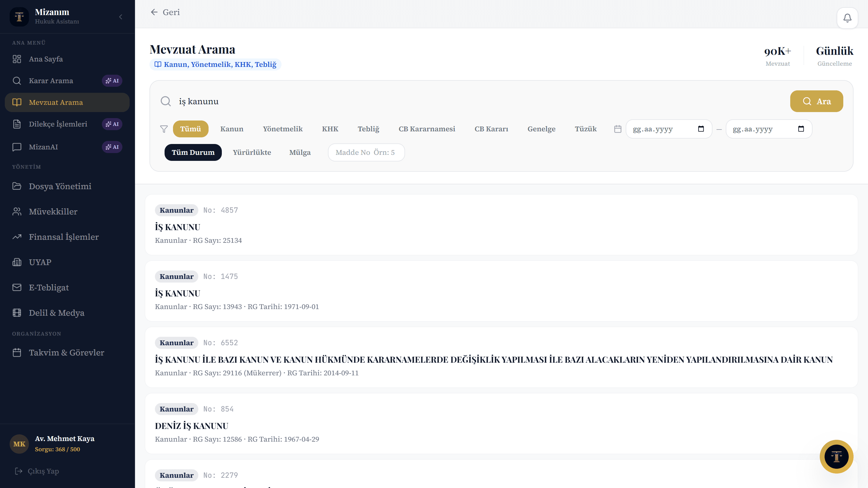Click the Madde No input field
The image size is (868, 488).
point(366,152)
